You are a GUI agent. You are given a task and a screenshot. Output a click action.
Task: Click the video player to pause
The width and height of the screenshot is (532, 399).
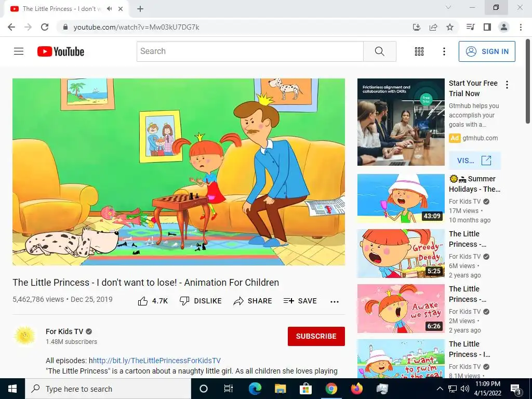[x=179, y=172]
